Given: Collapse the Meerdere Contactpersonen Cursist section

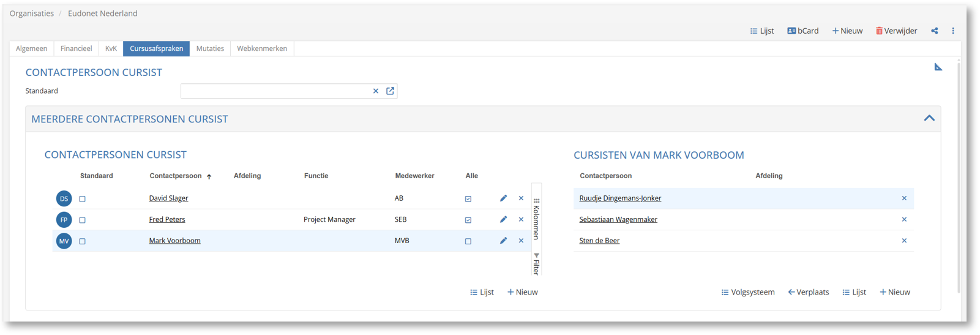Looking at the screenshot, I should [x=929, y=118].
